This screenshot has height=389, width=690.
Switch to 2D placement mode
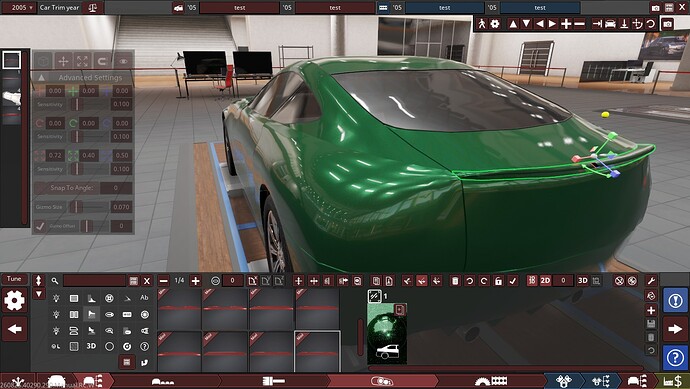click(545, 281)
